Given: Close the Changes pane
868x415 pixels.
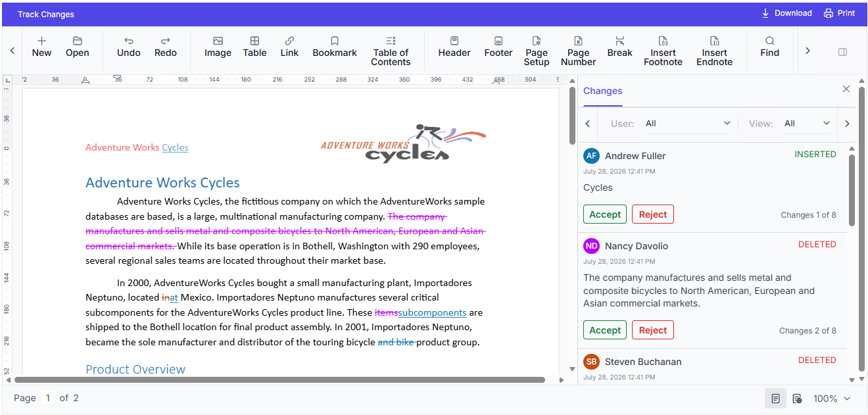Looking at the screenshot, I should [846, 89].
